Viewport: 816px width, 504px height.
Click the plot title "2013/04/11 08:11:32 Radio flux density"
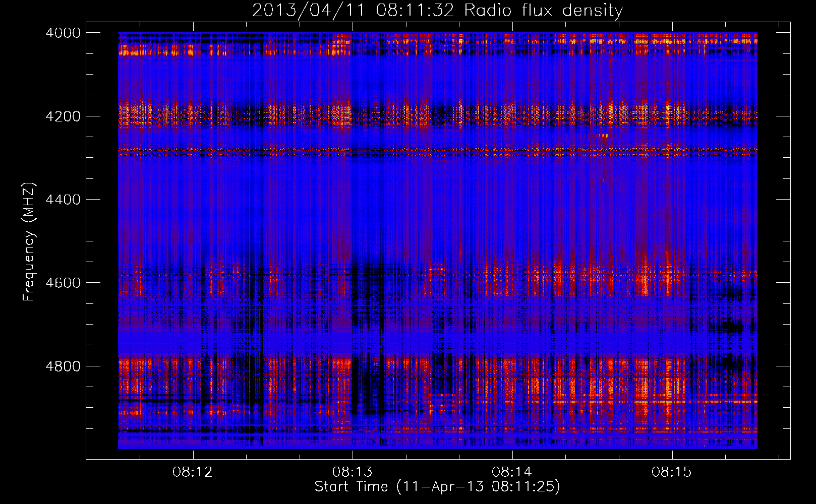(x=437, y=11)
